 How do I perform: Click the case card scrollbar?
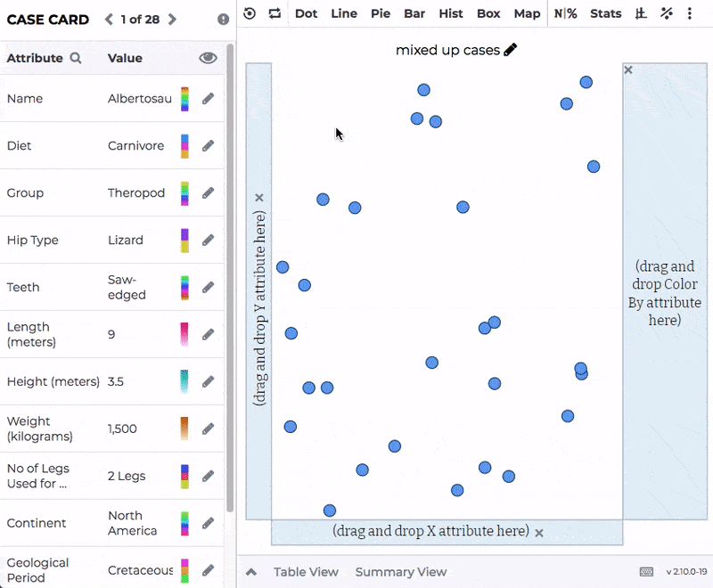pos(230,278)
